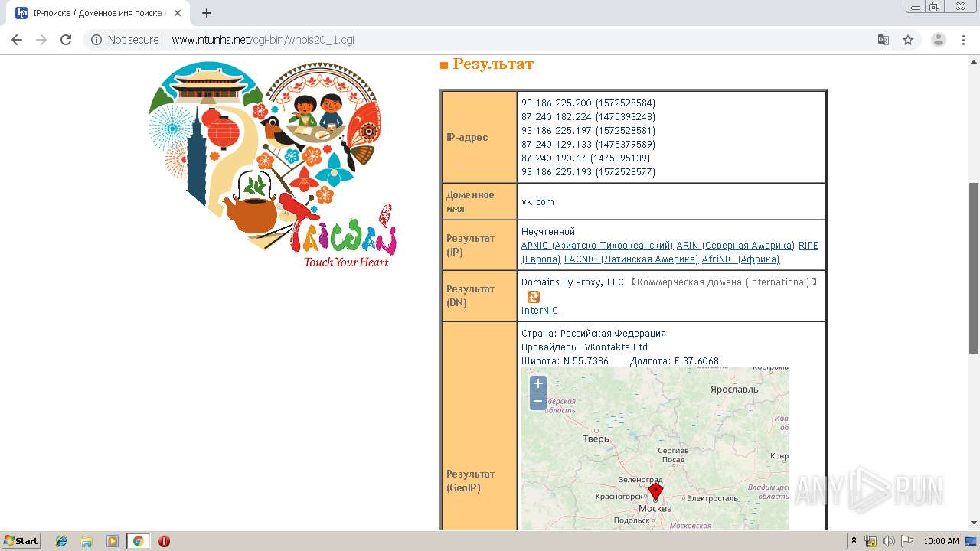Click the Результат heading
Screen dimensions: 980x551
(x=493, y=64)
